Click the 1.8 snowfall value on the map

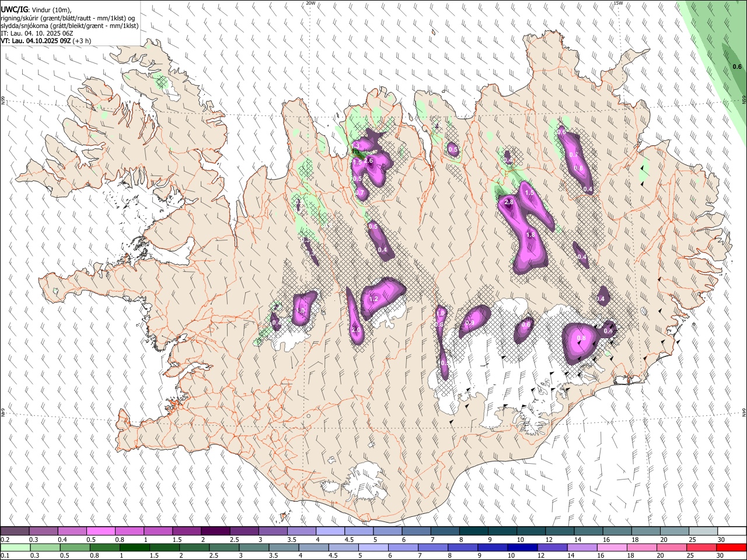[x=530, y=235]
